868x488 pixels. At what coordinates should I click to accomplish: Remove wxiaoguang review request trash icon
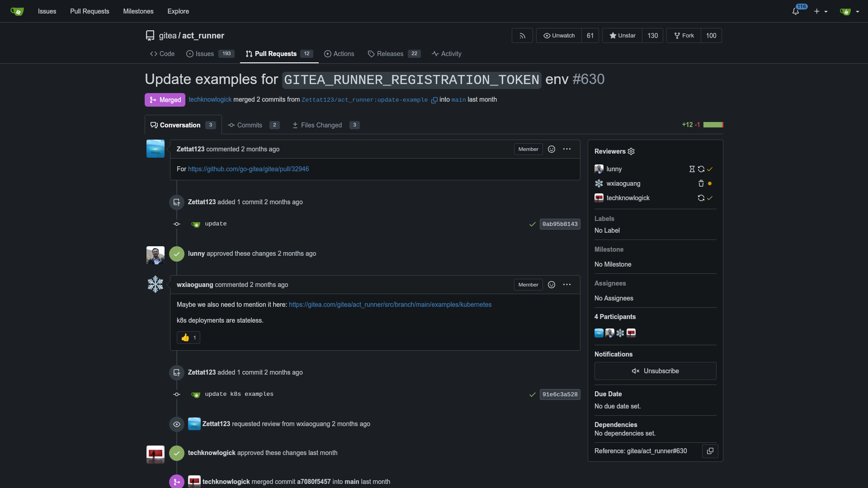701,183
